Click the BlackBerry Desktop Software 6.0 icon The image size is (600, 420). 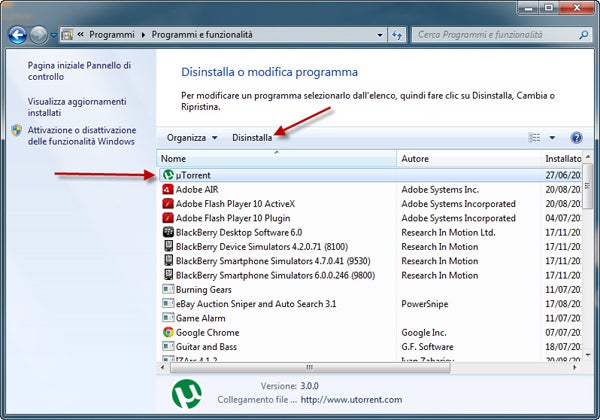tap(168, 232)
